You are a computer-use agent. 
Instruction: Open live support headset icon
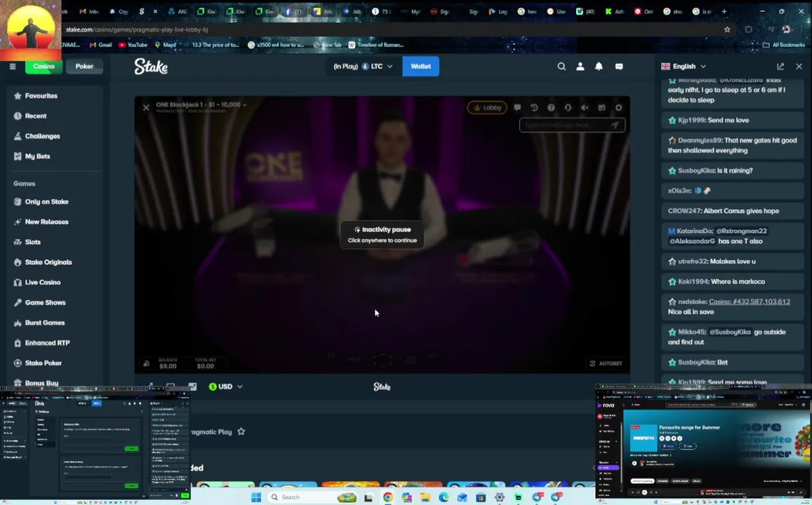(x=568, y=107)
